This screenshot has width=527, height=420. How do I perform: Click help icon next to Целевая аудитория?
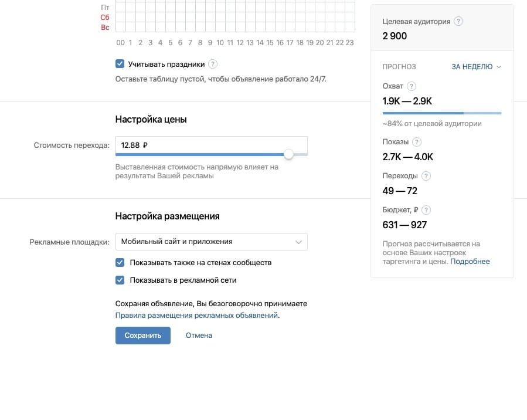tap(458, 22)
